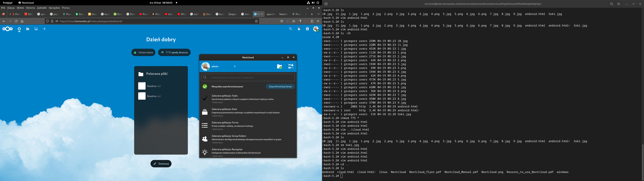Go to Firefox home page

pyautogui.click(x=22, y=21)
